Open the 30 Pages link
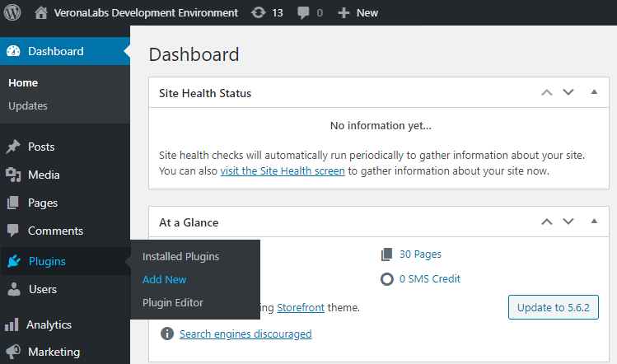 (420, 254)
